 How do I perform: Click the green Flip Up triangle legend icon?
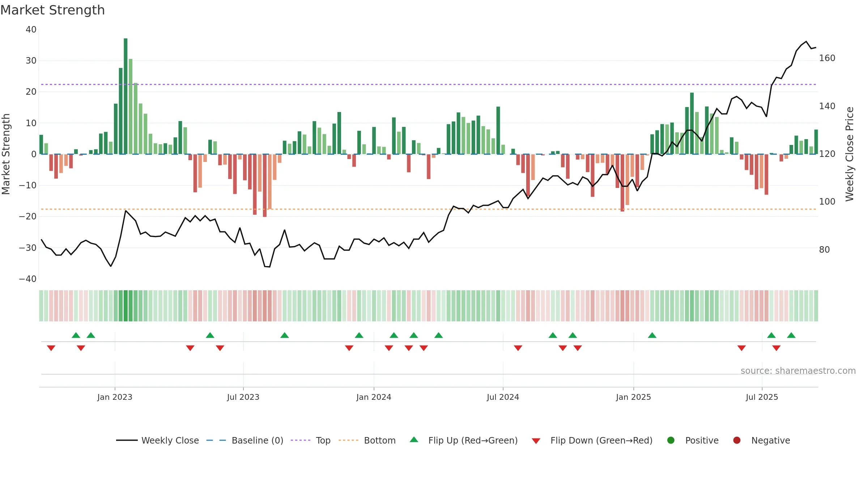[x=414, y=440]
